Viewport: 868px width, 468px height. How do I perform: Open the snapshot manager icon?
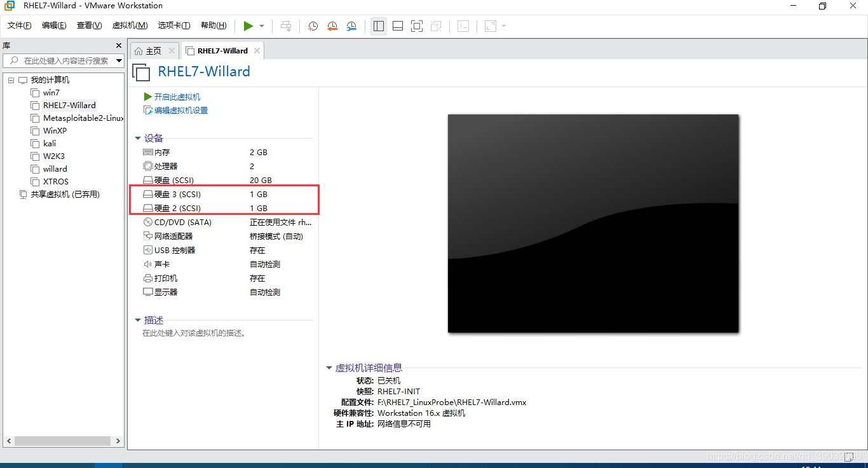coord(351,26)
